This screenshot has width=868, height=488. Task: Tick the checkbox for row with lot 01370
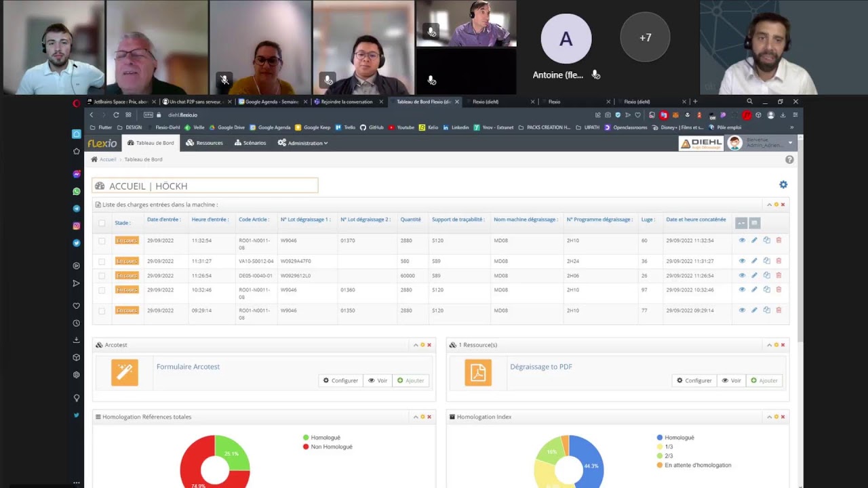[102, 241]
